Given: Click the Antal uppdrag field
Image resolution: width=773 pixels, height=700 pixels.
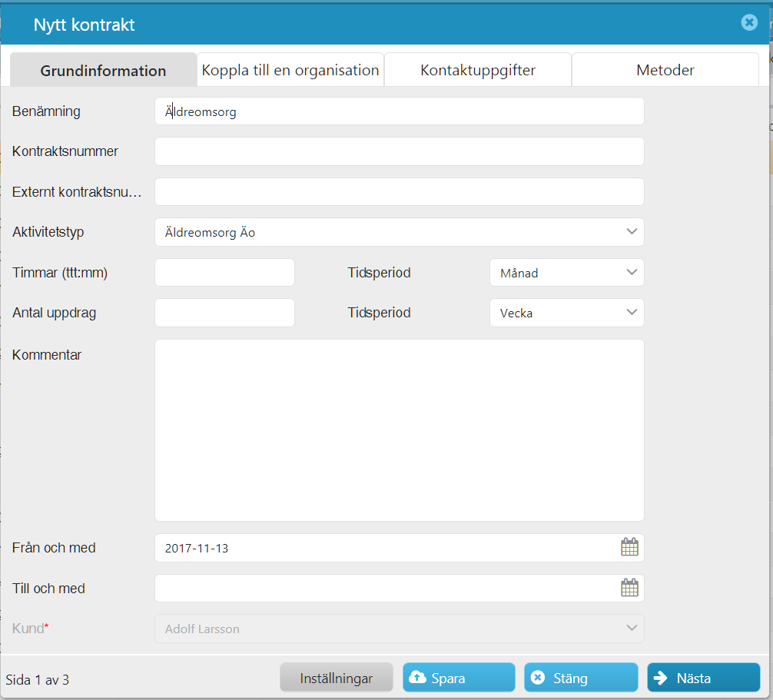Looking at the screenshot, I should 225,313.
